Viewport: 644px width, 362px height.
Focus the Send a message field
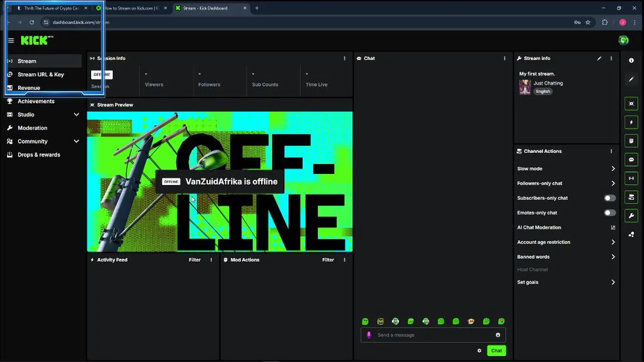point(433,335)
